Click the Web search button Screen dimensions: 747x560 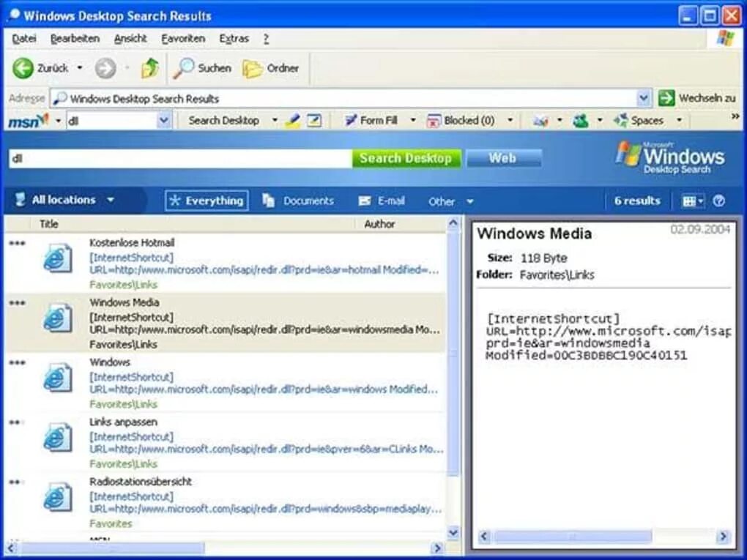point(503,157)
